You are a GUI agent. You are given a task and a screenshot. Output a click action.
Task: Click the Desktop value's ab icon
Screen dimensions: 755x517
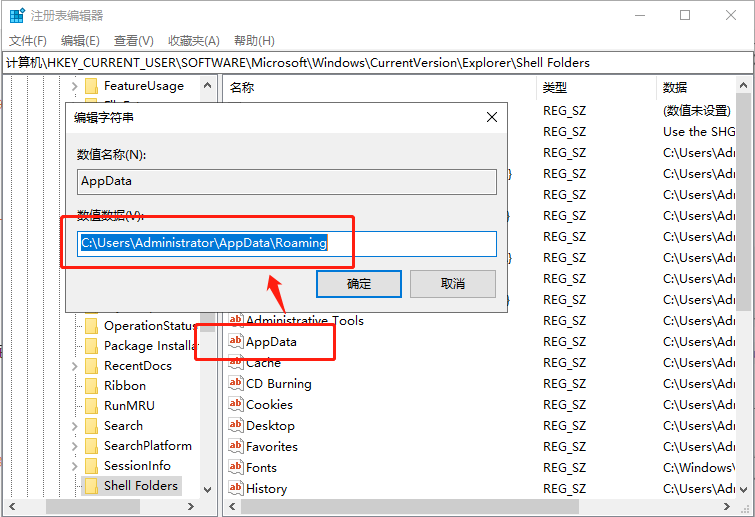coord(236,426)
